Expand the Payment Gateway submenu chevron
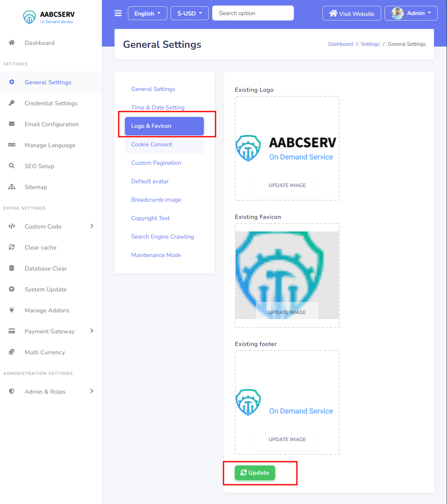 coord(92,331)
